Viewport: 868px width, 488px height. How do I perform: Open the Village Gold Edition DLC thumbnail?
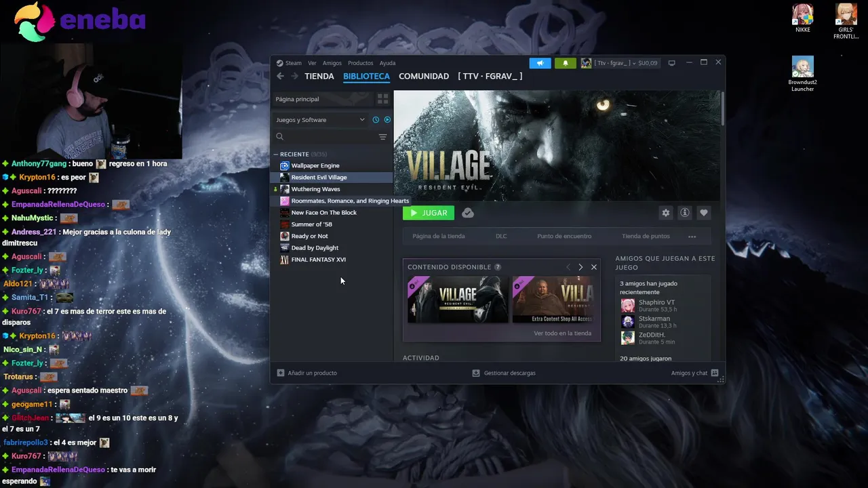(x=458, y=300)
